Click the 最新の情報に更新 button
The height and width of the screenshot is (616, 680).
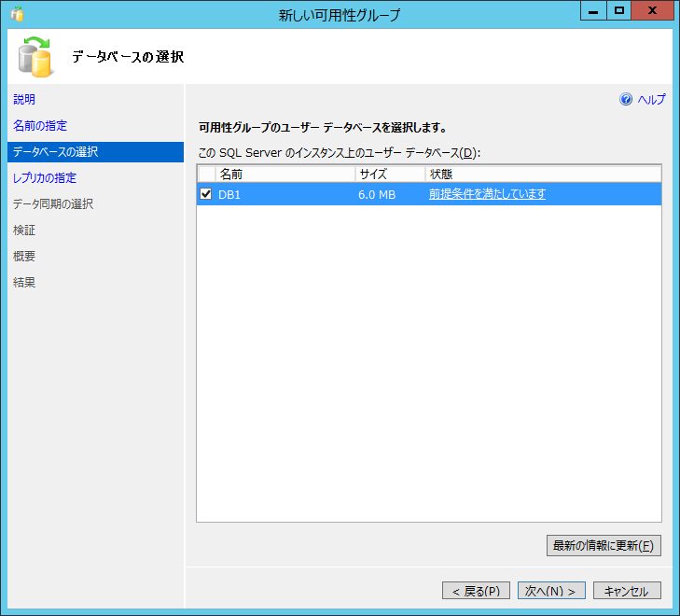pyautogui.click(x=604, y=546)
